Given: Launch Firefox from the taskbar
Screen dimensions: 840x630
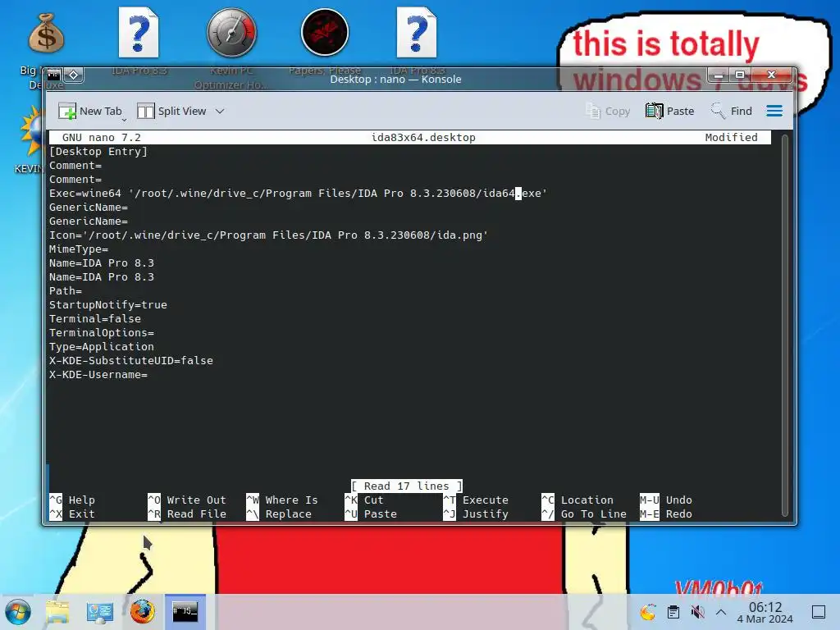Looking at the screenshot, I should click(x=142, y=612).
